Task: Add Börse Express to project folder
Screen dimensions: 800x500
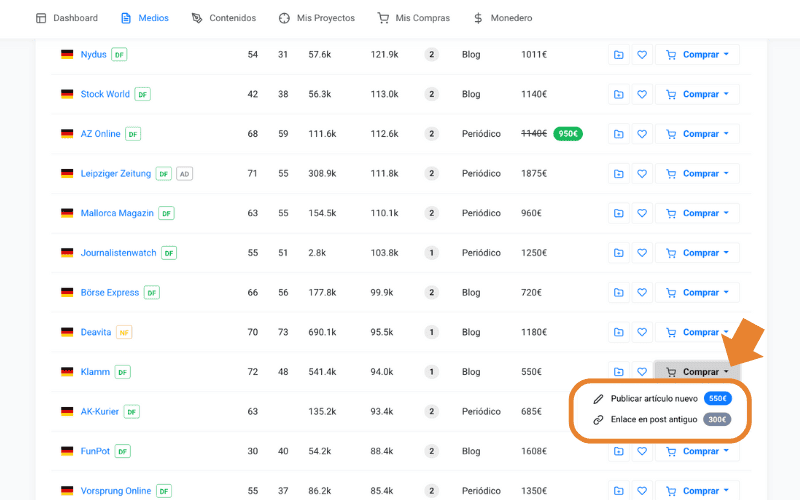Action: pos(619,293)
